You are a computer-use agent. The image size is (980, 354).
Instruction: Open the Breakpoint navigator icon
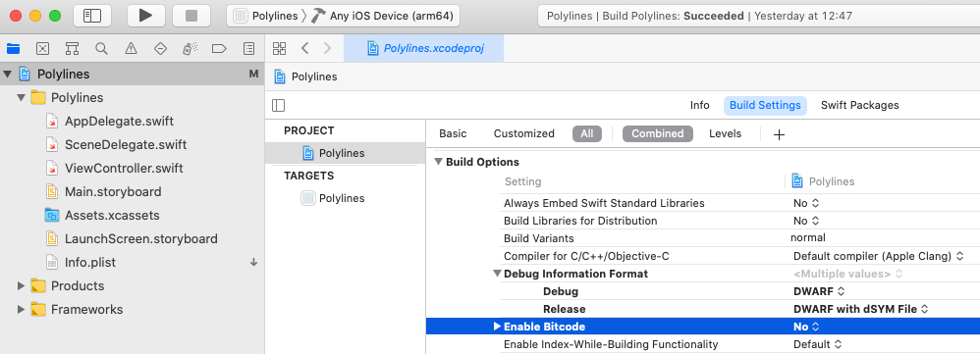pos(219,48)
